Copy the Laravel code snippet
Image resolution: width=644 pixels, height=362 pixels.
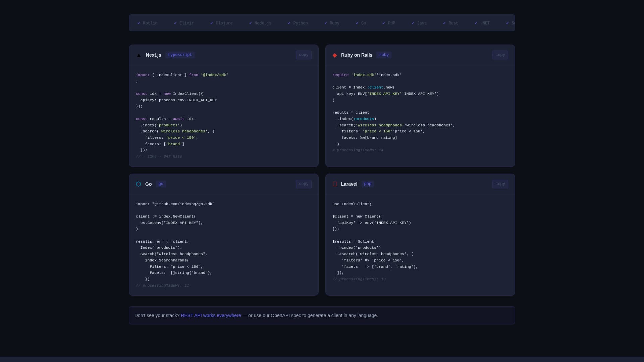click(500, 184)
